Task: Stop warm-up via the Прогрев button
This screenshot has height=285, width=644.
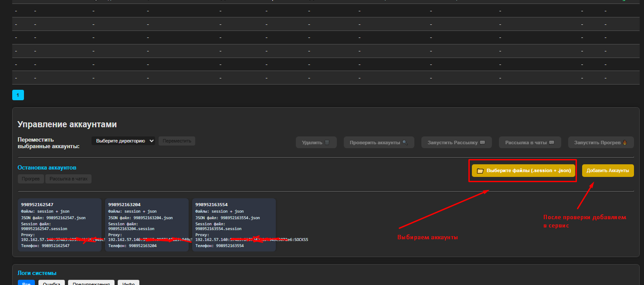Action: pyautogui.click(x=31, y=179)
